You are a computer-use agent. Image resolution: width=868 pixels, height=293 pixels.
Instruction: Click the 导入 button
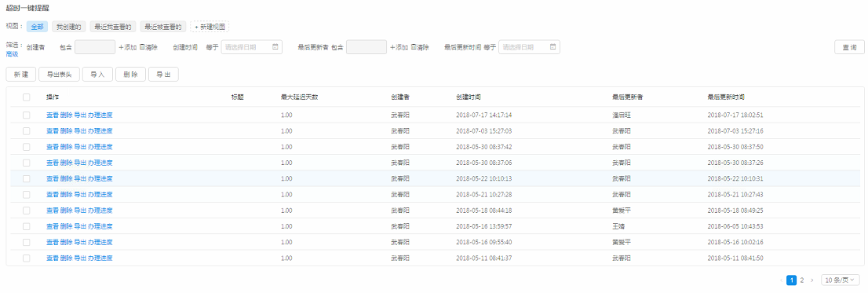click(x=97, y=74)
